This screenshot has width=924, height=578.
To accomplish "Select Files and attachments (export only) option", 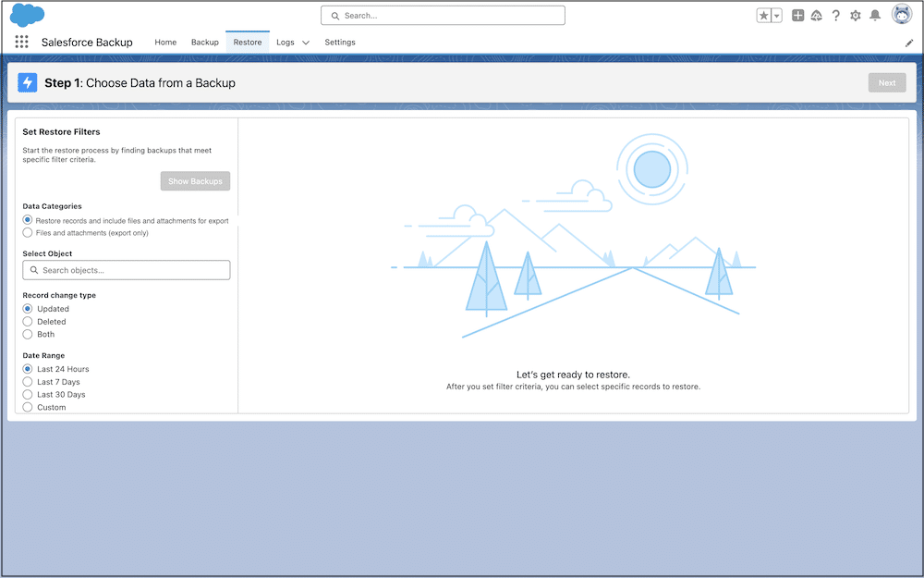I will [x=27, y=233].
